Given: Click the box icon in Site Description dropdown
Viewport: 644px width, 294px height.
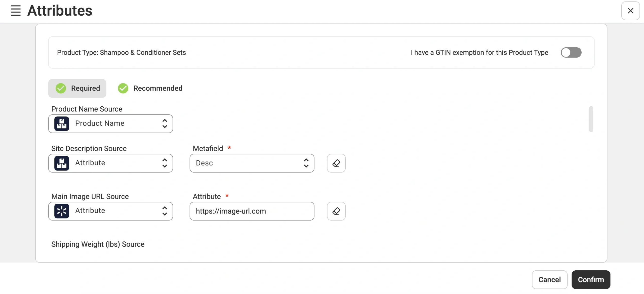Looking at the screenshot, I should click(62, 163).
